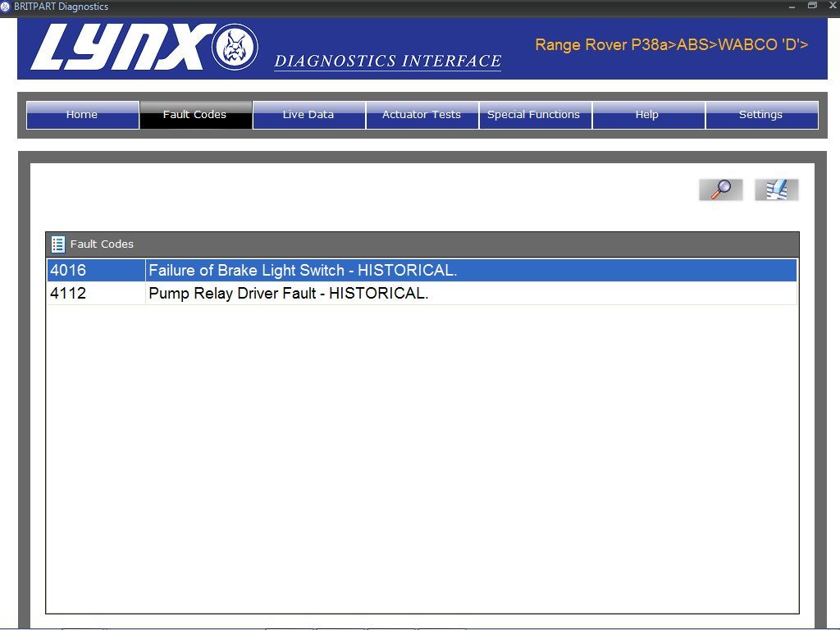Open the Live Data tab
This screenshot has height=630, width=840.
pos(309,115)
